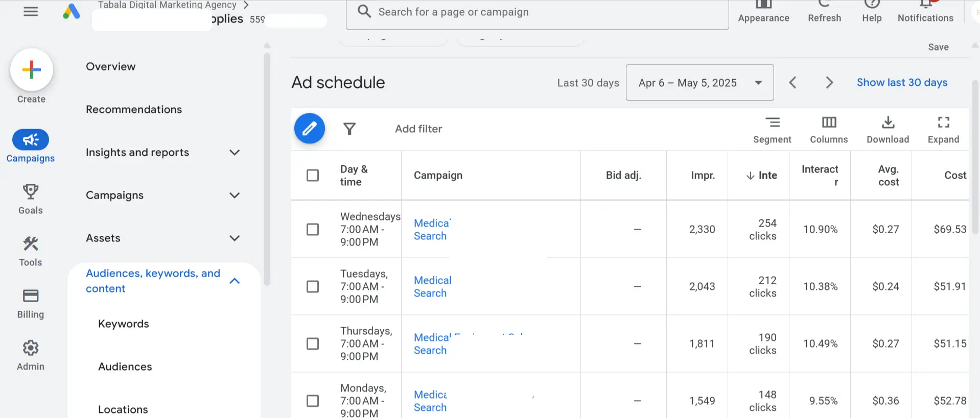Open the Thursdays row Medical Search campaign
The height and width of the screenshot is (418, 980).
point(432,344)
